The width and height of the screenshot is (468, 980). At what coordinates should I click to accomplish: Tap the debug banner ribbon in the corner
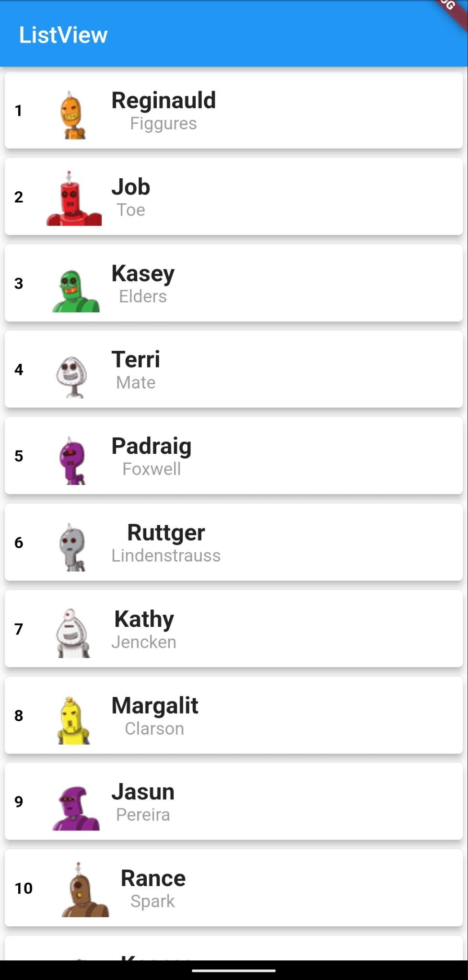[x=451, y=11]
